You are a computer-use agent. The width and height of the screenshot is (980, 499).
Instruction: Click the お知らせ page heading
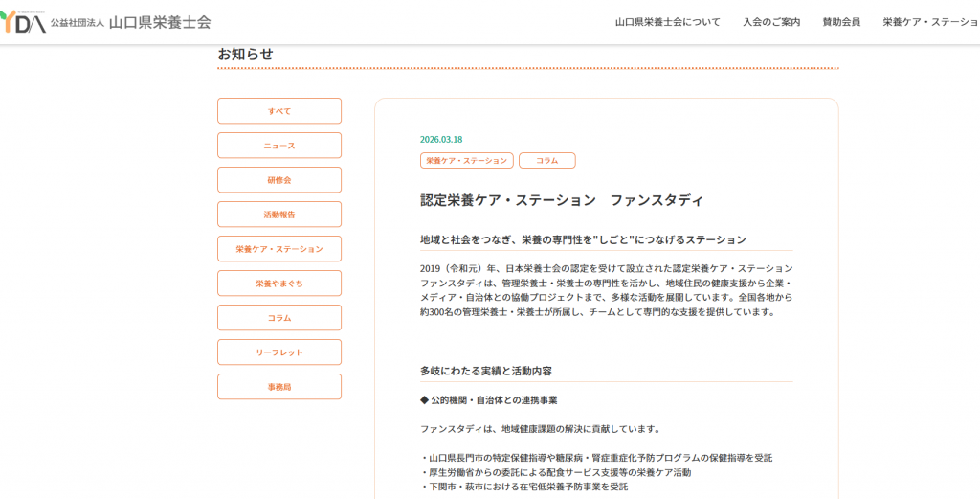245,55
